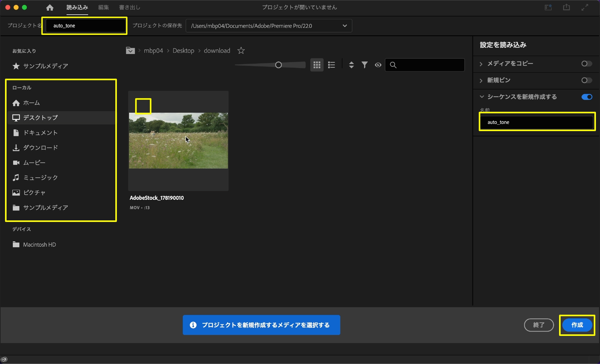The width and height of the screenshot is (600, 364).
Task: Enable the メディアをコピー toggle
Action: 586,64
